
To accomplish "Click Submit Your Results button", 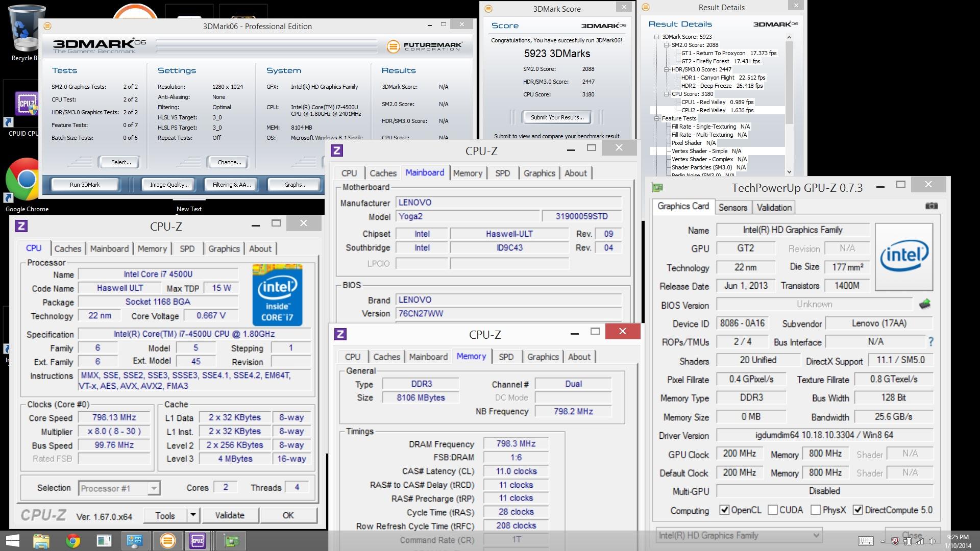I will pos(557,117).
